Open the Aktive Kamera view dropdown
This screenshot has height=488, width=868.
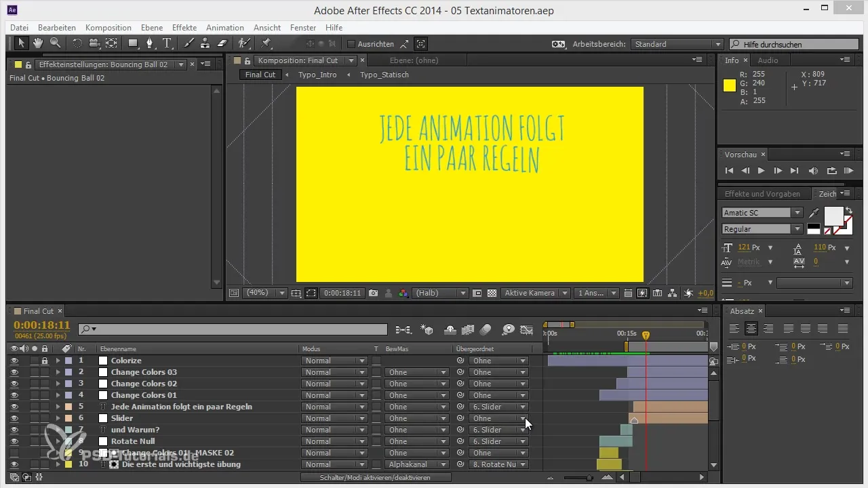[535, 293]
